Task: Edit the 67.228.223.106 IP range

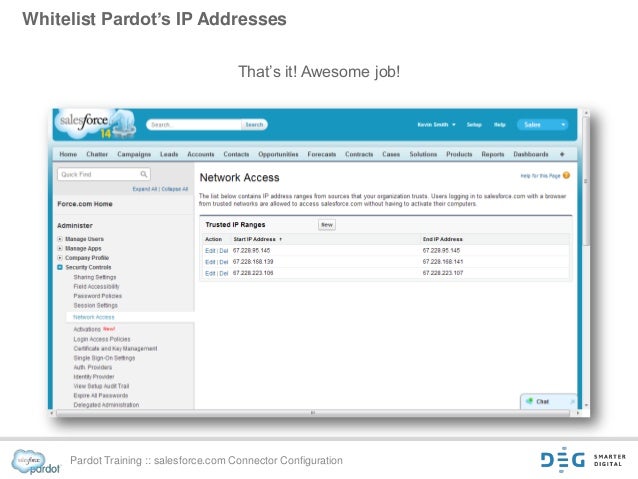Action: tap(210, 273)
